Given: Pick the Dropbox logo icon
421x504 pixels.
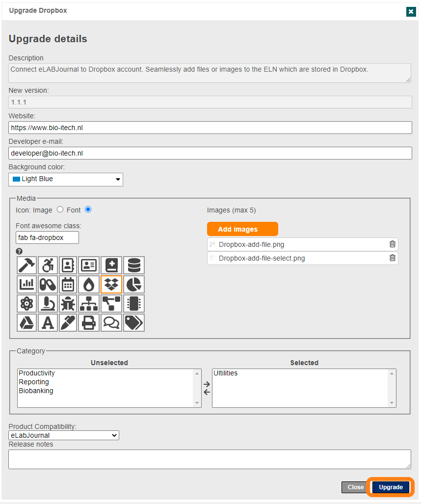Looking at the screenshot, I should (111, 285).
